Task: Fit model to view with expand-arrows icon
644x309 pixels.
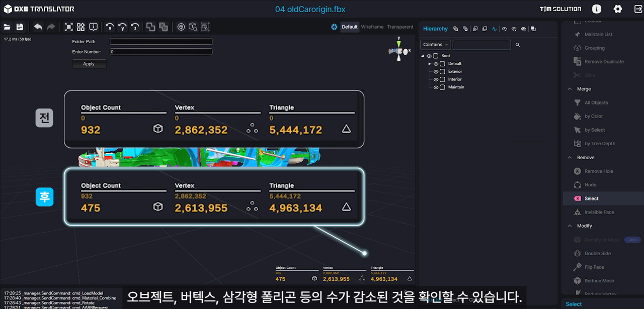Action: pos(68,27)
